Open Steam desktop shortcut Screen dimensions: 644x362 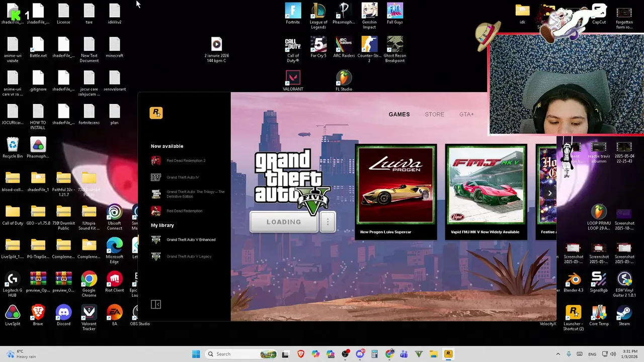[x=624, y=316]
